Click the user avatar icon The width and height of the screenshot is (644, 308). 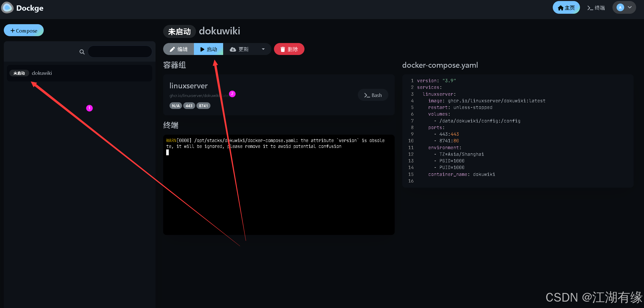click(x=620, y=8)
